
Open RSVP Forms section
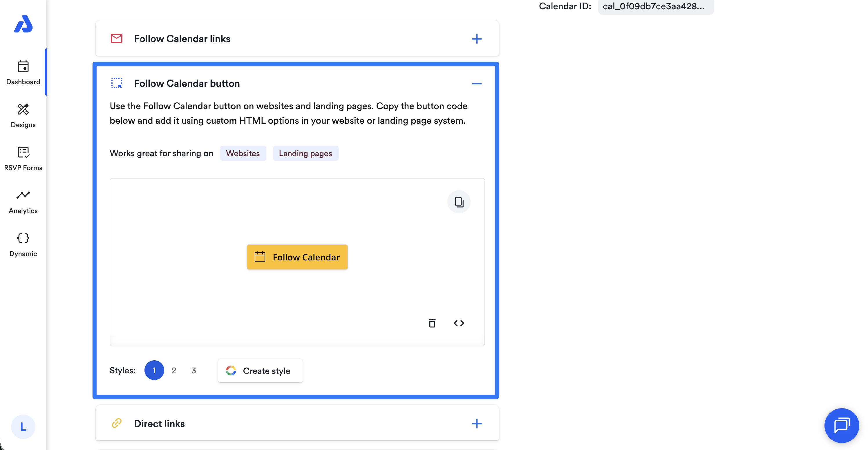(23, 158)
